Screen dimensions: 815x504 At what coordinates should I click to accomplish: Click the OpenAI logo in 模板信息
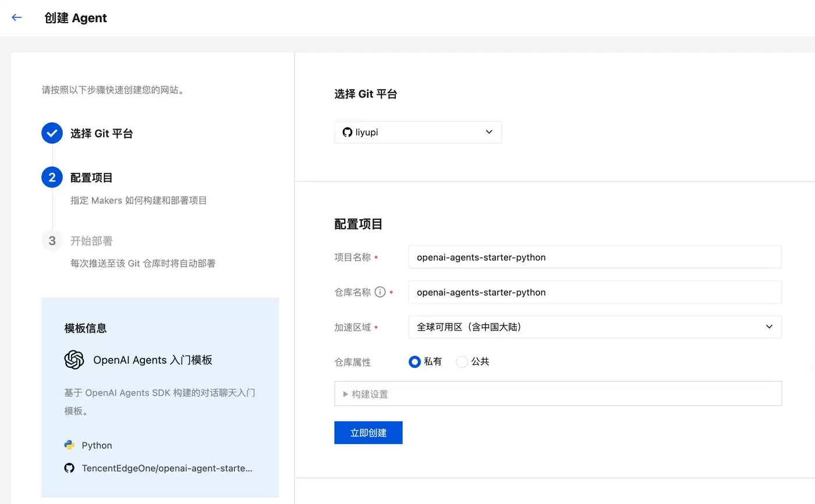[74, 360]
